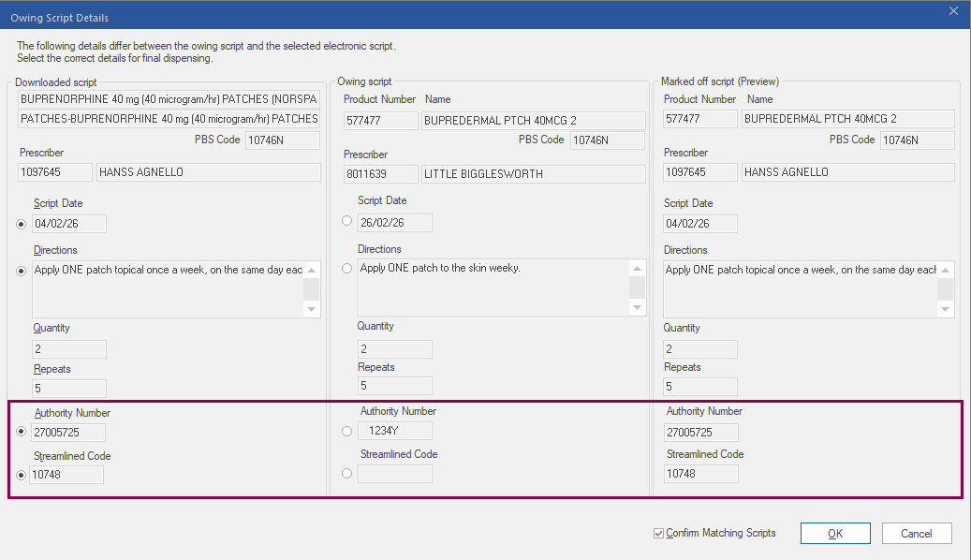The width and height of the screenshot is (971, 560).
Task: Click the Downloaded script Quantity field
Action: pyautogui.click(x=69, y=349)
